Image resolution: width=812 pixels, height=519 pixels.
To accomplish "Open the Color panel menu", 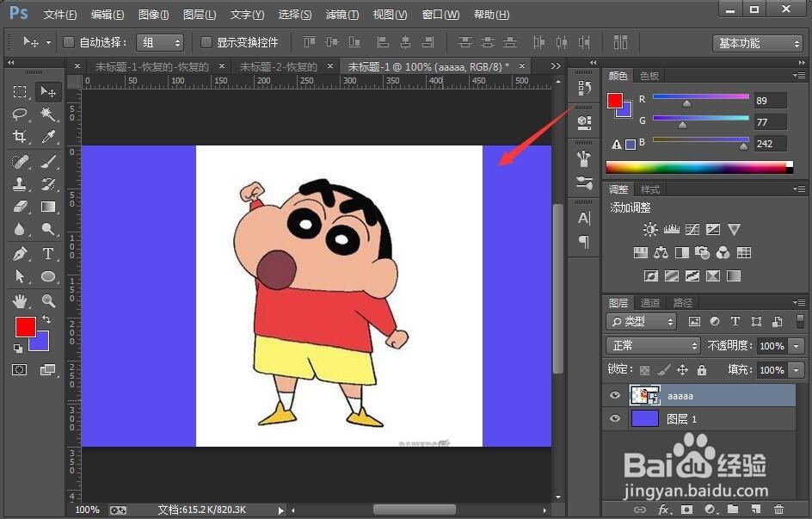I will point(799,76).
